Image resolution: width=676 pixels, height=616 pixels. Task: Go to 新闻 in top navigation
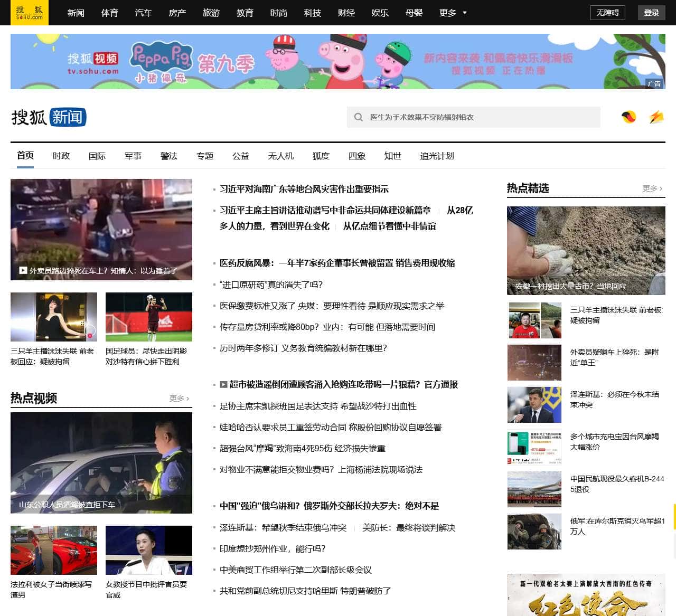[x=76, y=13]
